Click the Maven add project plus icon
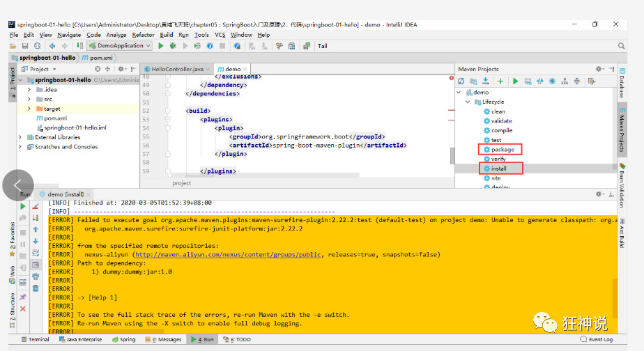This screenshot has height=351, width=644. 500,81
